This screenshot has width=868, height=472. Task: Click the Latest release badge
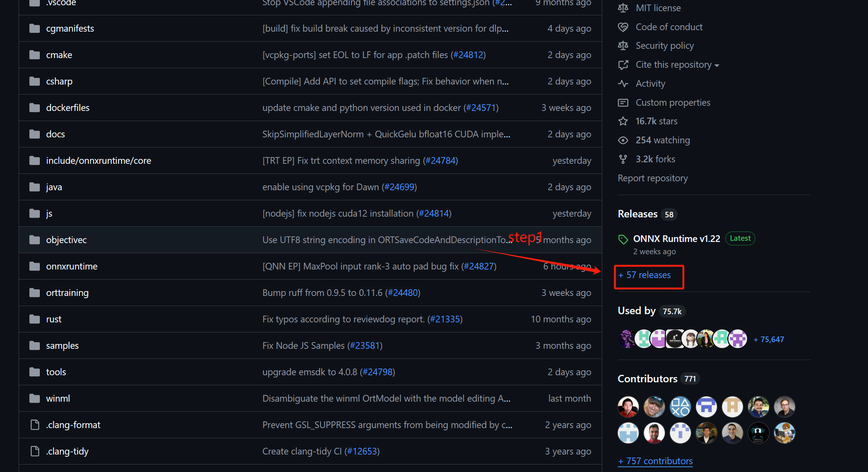click(x=740, y=239)
